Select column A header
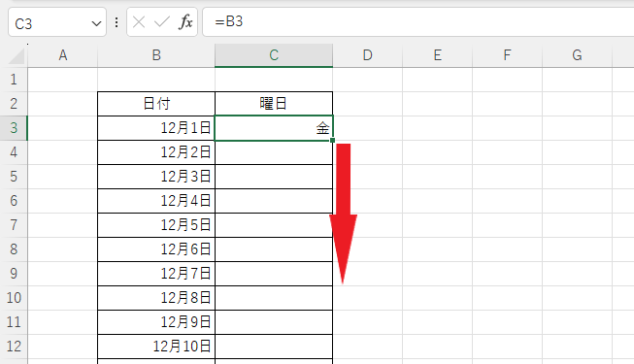The width and height of the screenshot is (634, 364). tap(63, 55)
